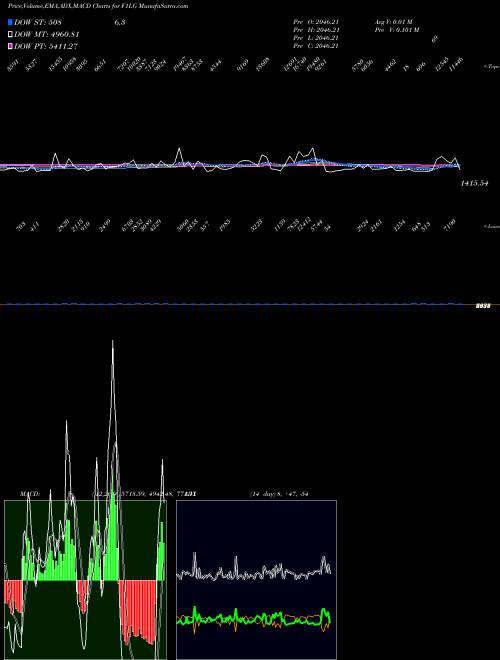Click the 'Pre V: 0.101 M' volume label
The image size is (500, 660).
tap(397, 30)
